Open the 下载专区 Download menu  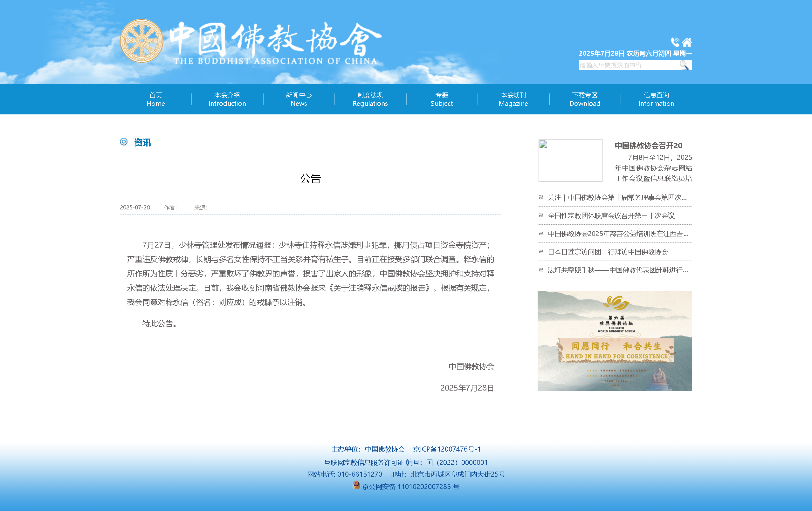click(x=584, y=99)
